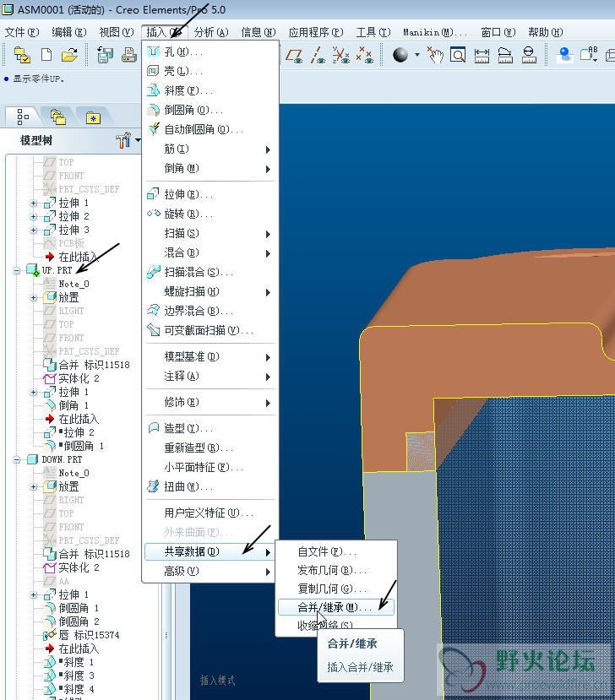Open the 工具(T) menu
Viewport: 615px width, 700px height.
[373, 32]
